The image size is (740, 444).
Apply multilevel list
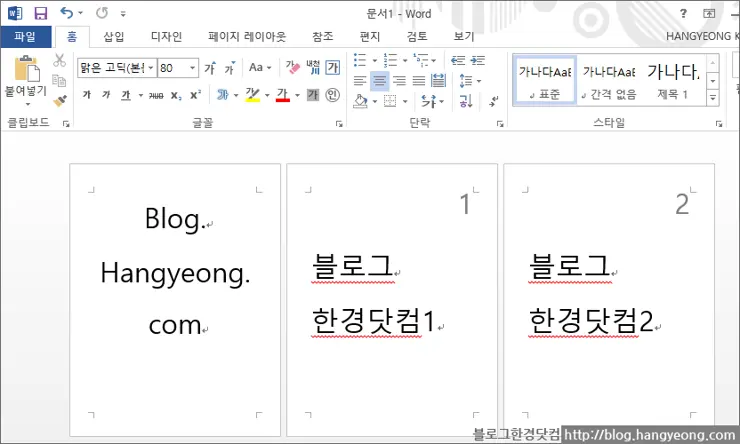click(420, 60)
